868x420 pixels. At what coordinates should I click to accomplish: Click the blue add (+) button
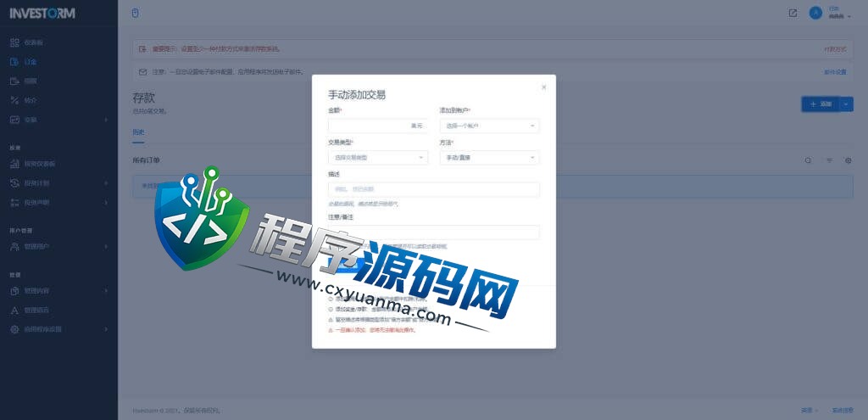point(821,104)
